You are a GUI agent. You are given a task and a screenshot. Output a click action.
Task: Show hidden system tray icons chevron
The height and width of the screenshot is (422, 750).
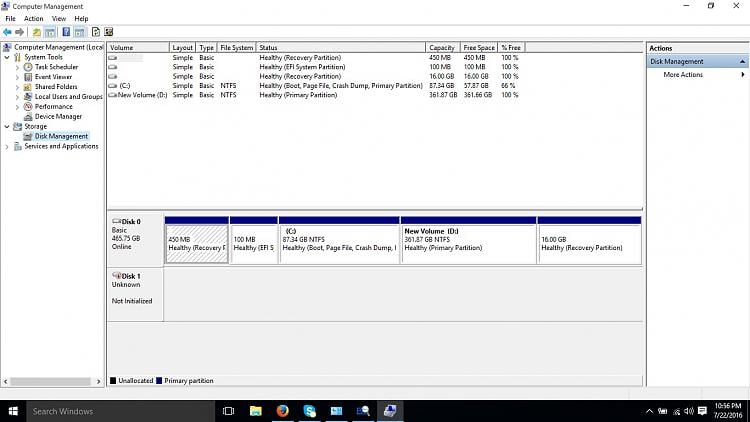pos(649,411)
